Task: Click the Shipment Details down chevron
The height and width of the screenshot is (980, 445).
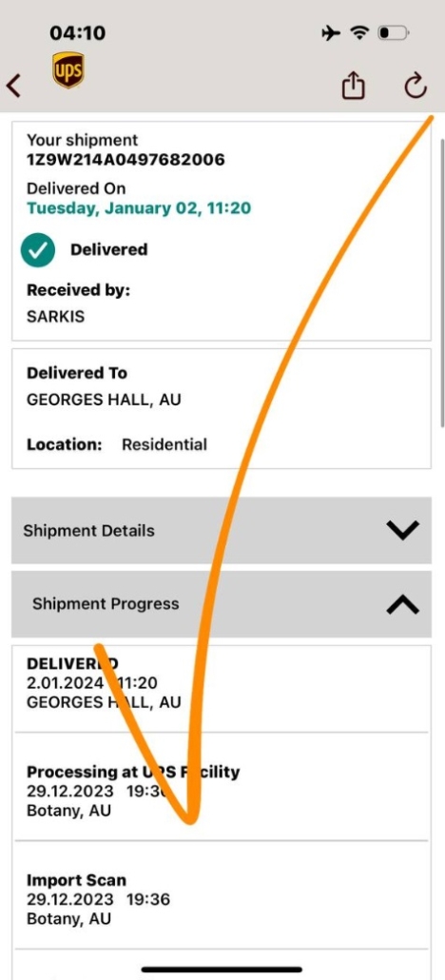Action: 402,531
